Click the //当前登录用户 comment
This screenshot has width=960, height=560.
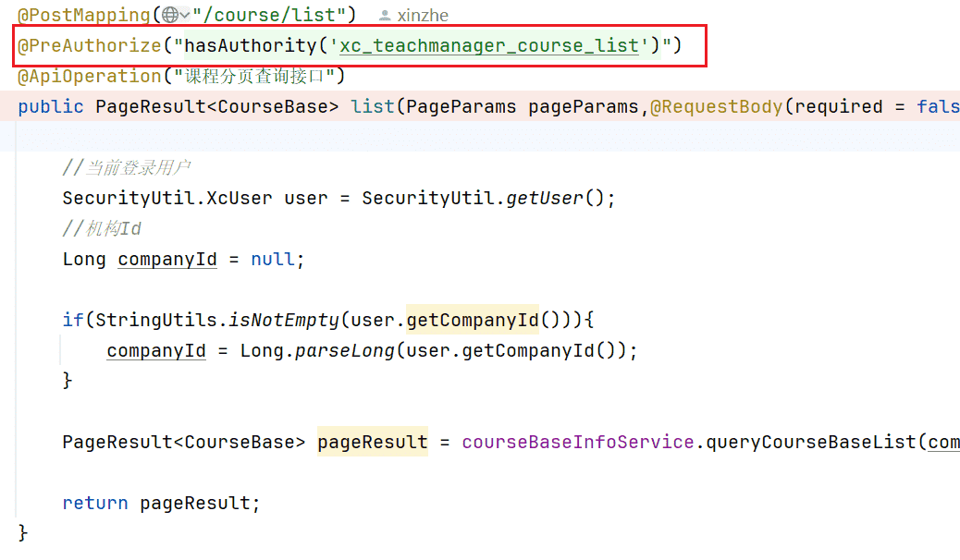127,167
